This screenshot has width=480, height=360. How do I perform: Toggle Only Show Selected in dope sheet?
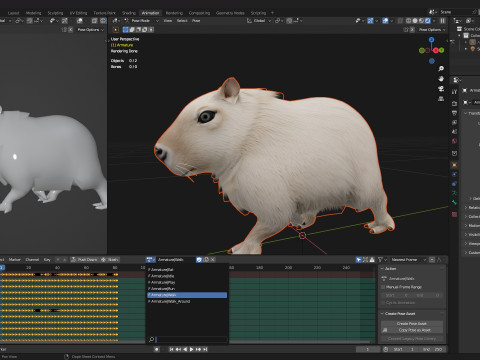[x=359, y=260]
